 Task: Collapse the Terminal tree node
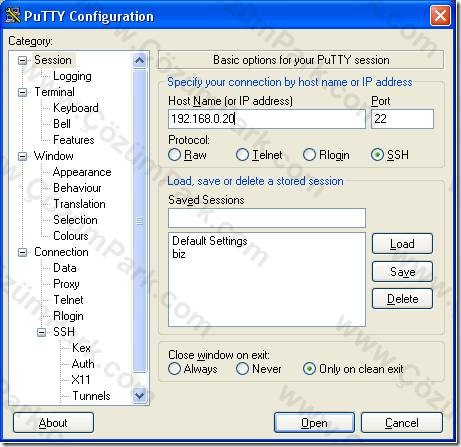(22, 92)
